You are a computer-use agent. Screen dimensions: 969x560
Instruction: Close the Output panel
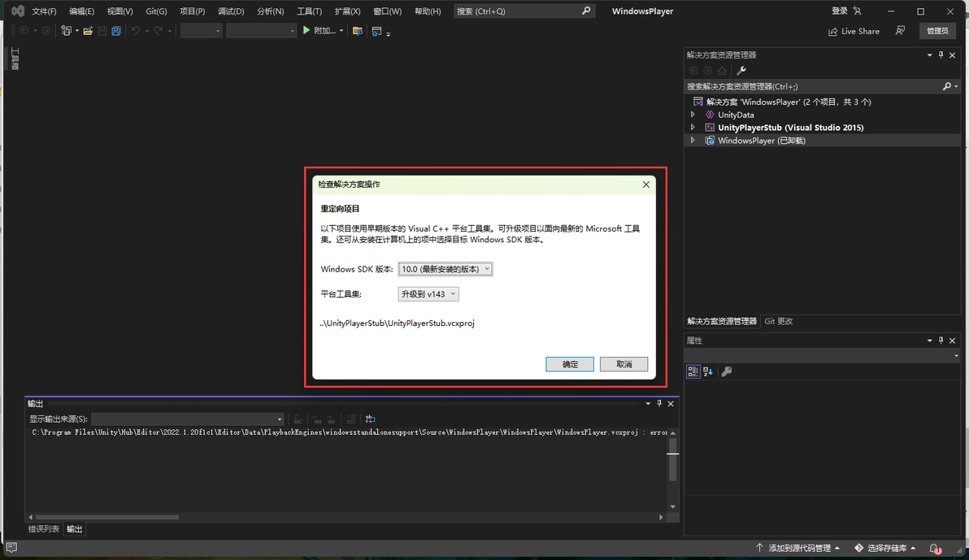(x=671, y=404)
